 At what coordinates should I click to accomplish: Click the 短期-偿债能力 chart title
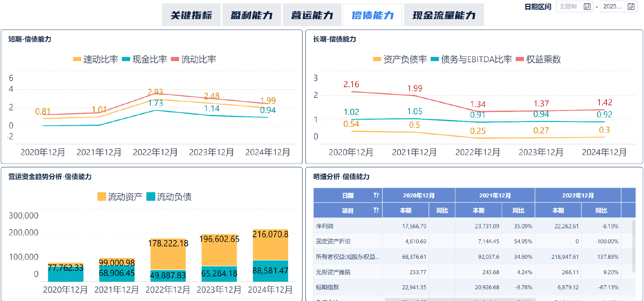pos(30,39)
